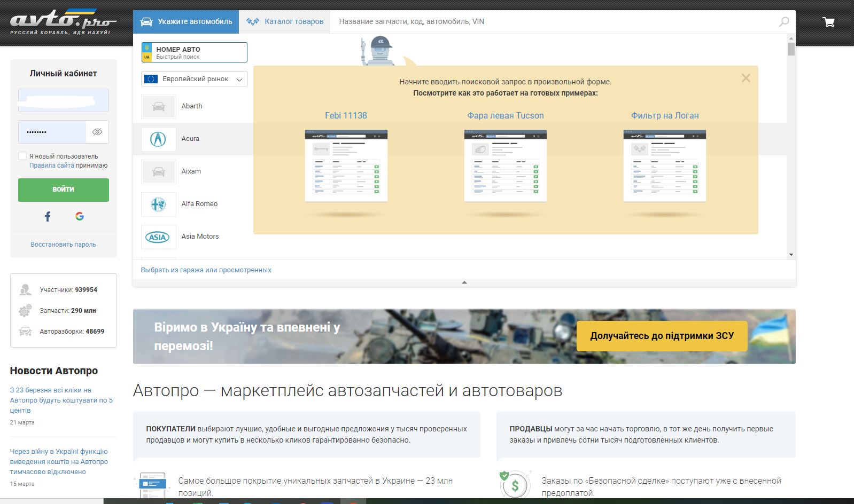Close the yellow search hints popup
The image size is (854, 504).
pyautogui.click(x=746, y=78)
